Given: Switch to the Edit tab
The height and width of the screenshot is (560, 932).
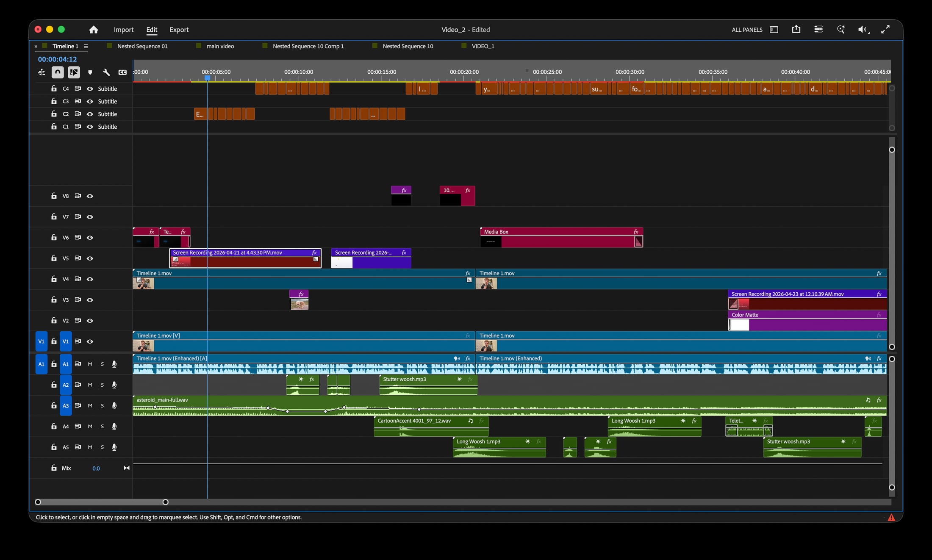Looking at the screenshot, I should click(152, 30).
